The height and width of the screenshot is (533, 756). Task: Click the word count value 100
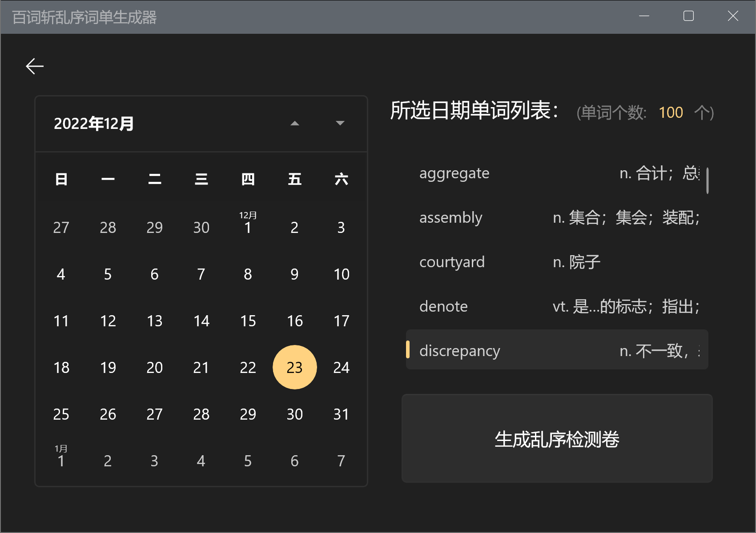tap(671, 112)
